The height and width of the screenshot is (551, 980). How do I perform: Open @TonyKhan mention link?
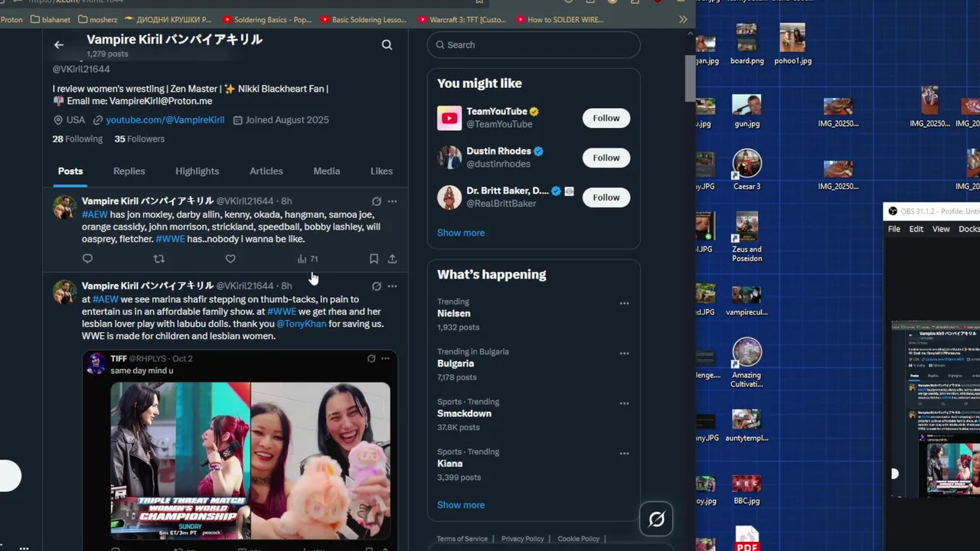coord(301,324)
